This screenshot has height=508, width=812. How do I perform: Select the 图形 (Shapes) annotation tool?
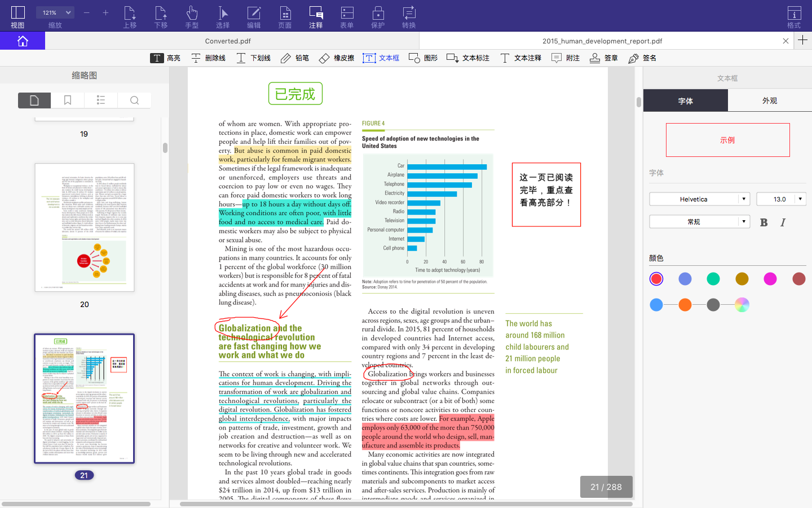click(423, 57)
